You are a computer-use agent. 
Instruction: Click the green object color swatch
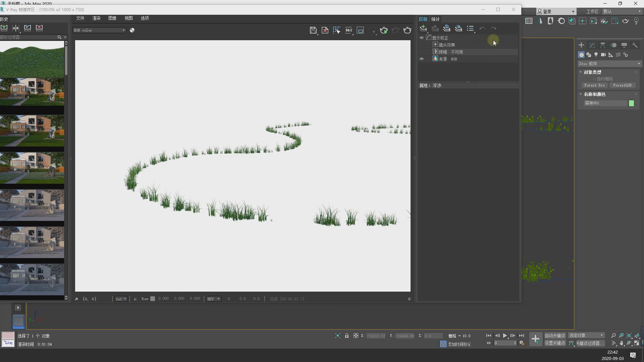pos(631,103)
